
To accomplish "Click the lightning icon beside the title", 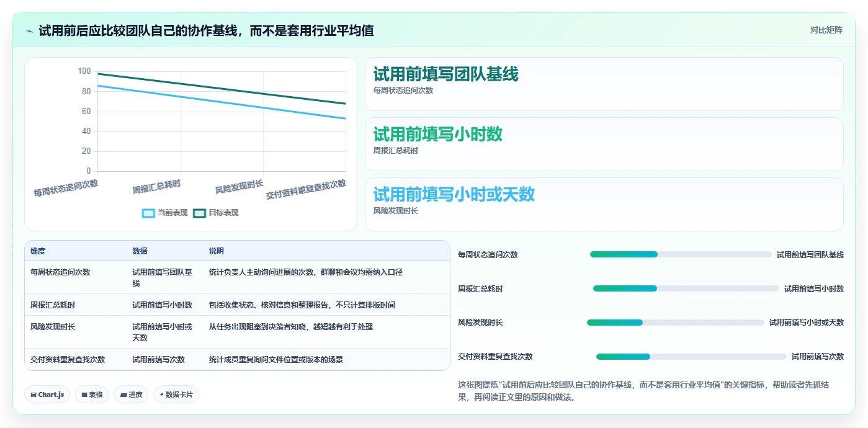I will (29, 31).
